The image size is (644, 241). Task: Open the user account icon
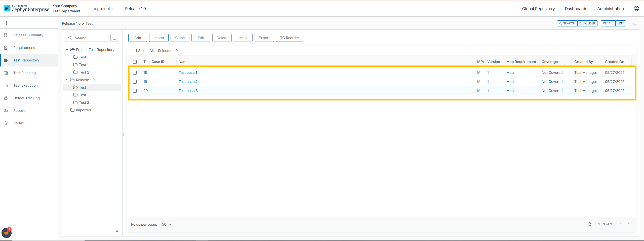tap(636, 8)
